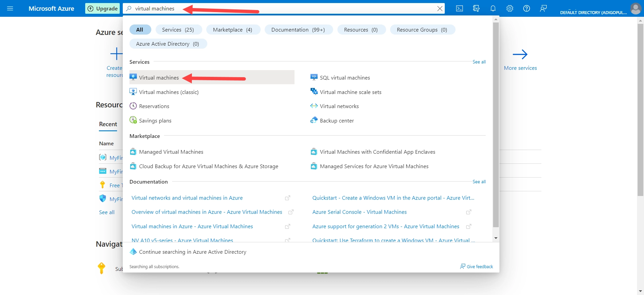Click the search panel scrollbar down arrow
644x295 pixels.
496,238
